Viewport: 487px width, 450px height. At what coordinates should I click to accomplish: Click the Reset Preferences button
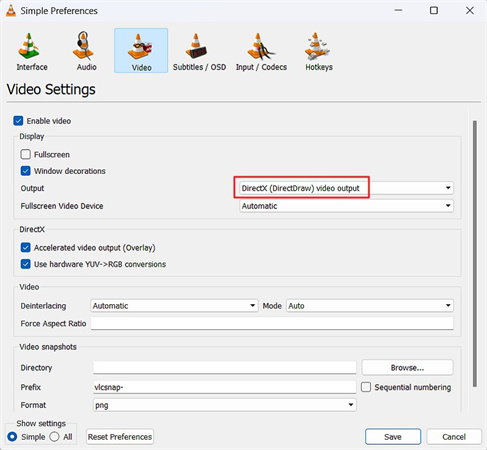click(x=120, y=437)
